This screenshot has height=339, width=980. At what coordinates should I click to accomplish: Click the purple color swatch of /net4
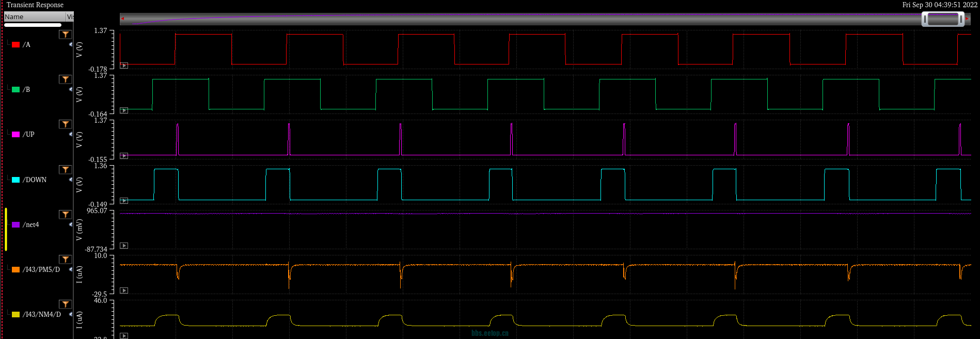(x=16, y=225)
